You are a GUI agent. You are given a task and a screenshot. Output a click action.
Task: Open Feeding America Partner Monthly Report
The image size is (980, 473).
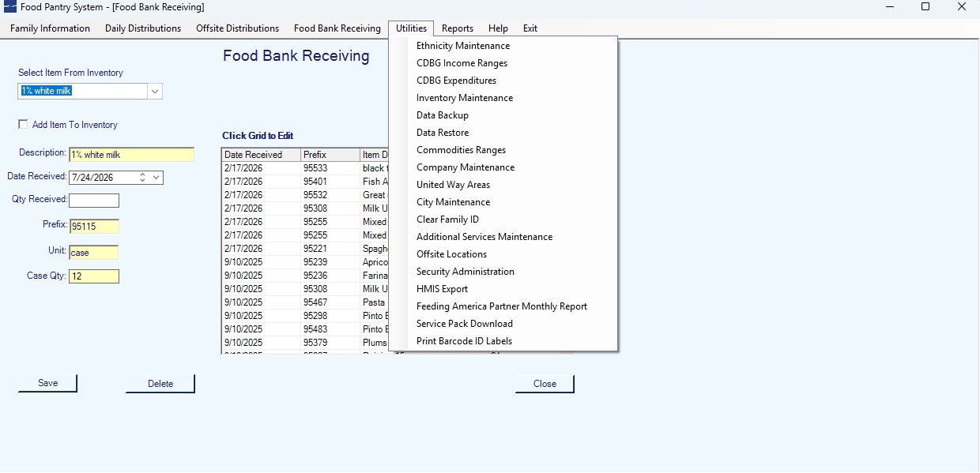(x=503, y=306)
